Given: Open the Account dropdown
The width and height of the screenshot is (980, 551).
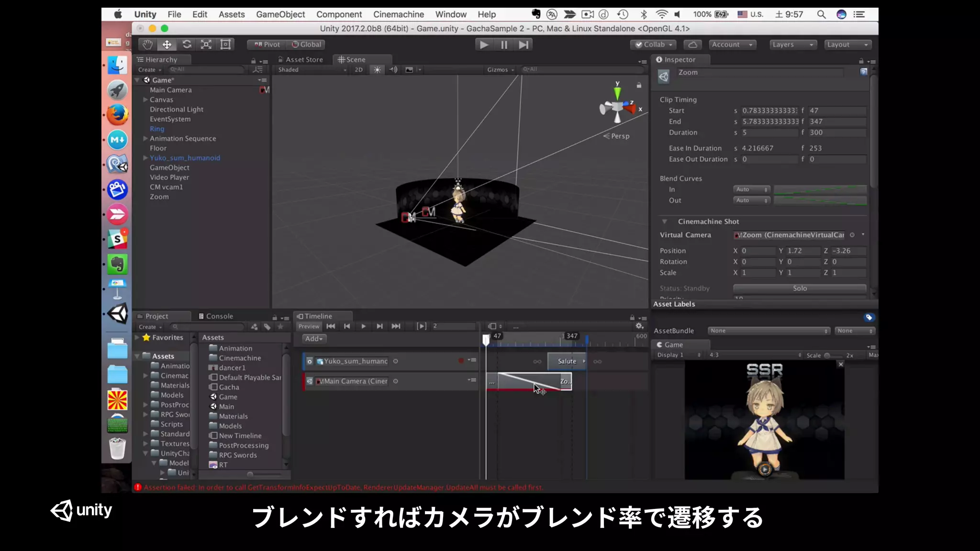Looking at the screenshot, I should tap(732, 44).
